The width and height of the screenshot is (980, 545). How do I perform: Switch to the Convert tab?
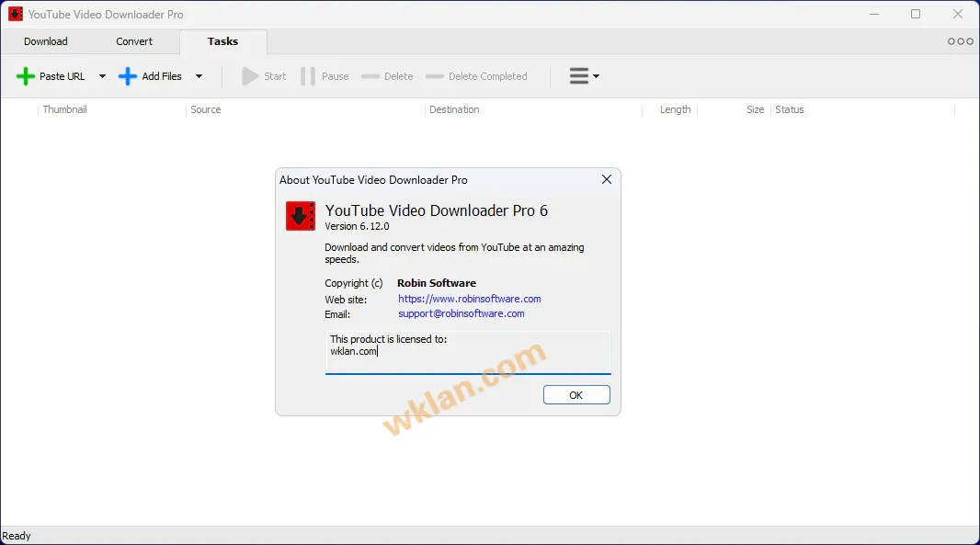tap(134, 41)
